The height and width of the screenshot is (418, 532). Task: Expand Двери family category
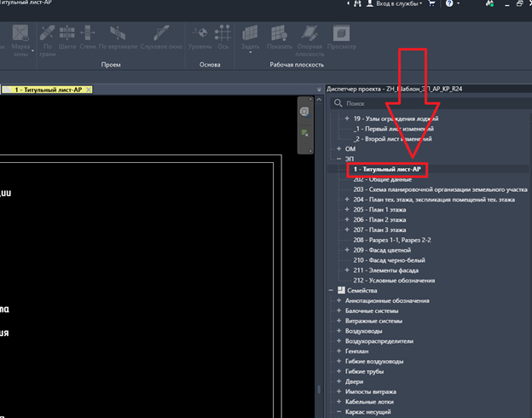pos(338,381)
